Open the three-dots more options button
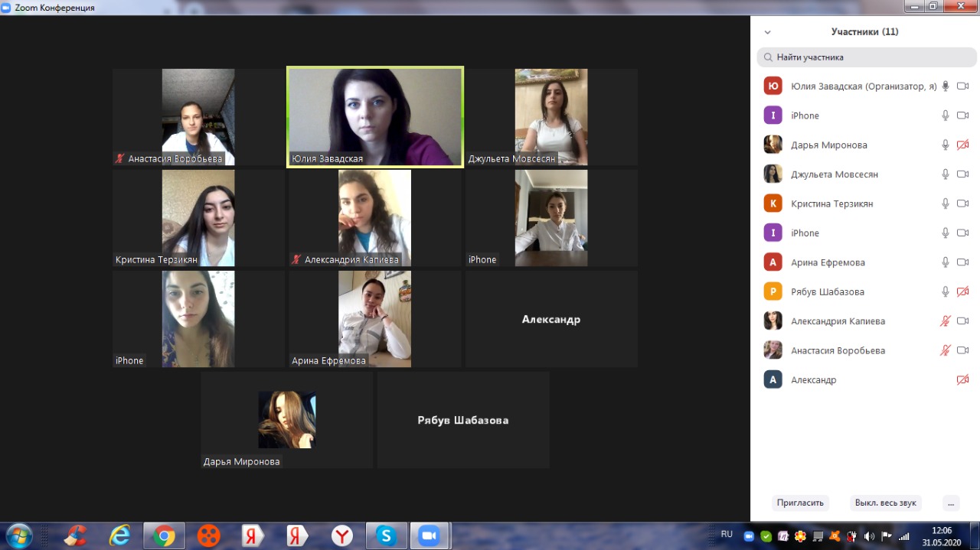The image size is (980, 550). tap(950, 503)
